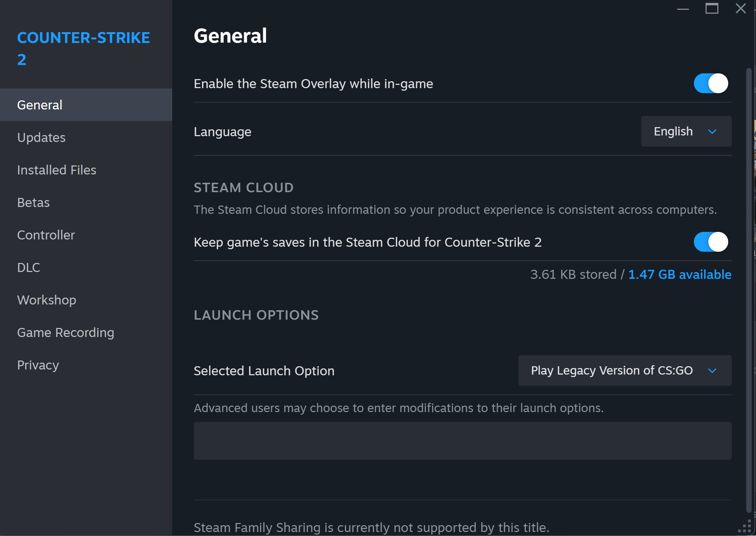Image resolution: width=756 pixels, height=536 pixels.
Task: Click the 1.47 GB available link
Action: pyautogui.click(x=679, y=275)
